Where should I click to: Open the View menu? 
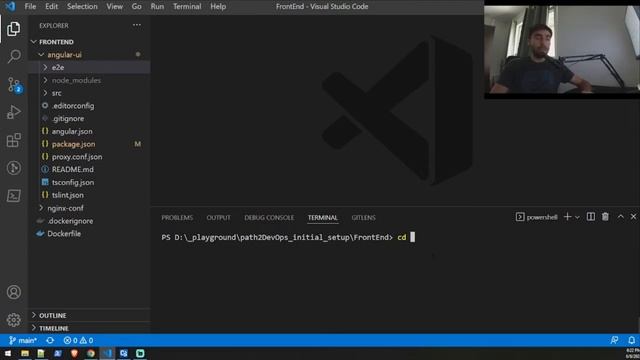click(114, 7)
